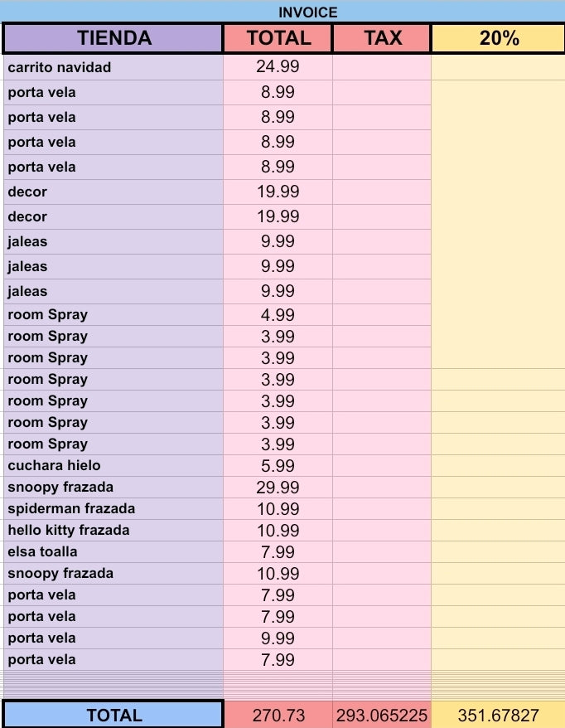
Task: Select the carrito navidad cell
Action: tap(113, 67)
